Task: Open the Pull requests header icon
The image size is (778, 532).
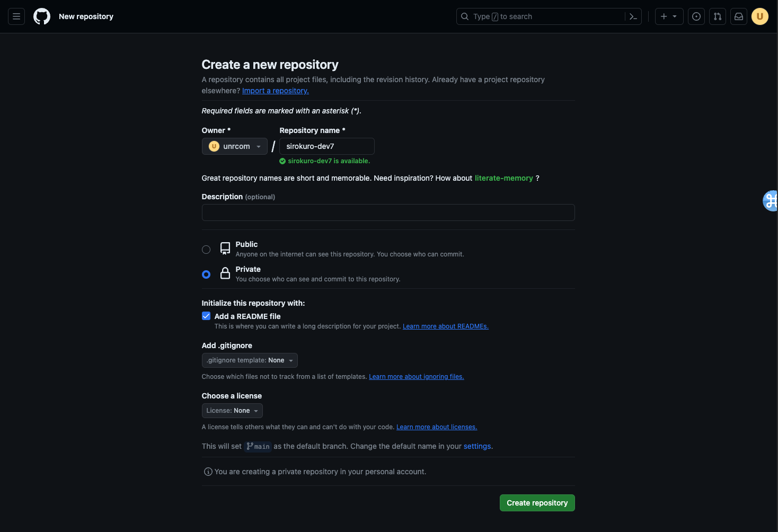Action: pyautogui.click(x=718, y=16)
